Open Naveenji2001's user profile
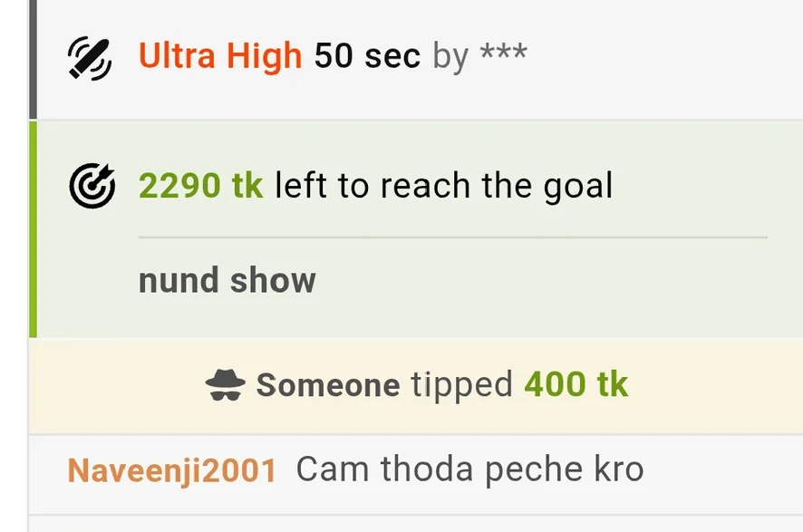The image size is (803, 532). pos(172,469)
